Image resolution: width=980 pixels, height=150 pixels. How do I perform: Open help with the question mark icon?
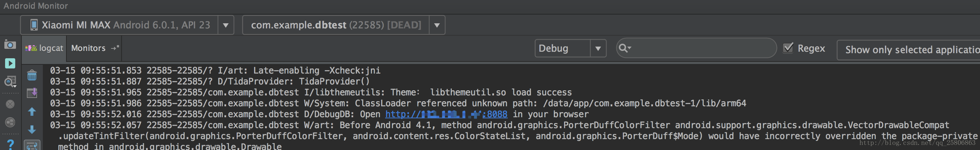[x=10, y=144]
